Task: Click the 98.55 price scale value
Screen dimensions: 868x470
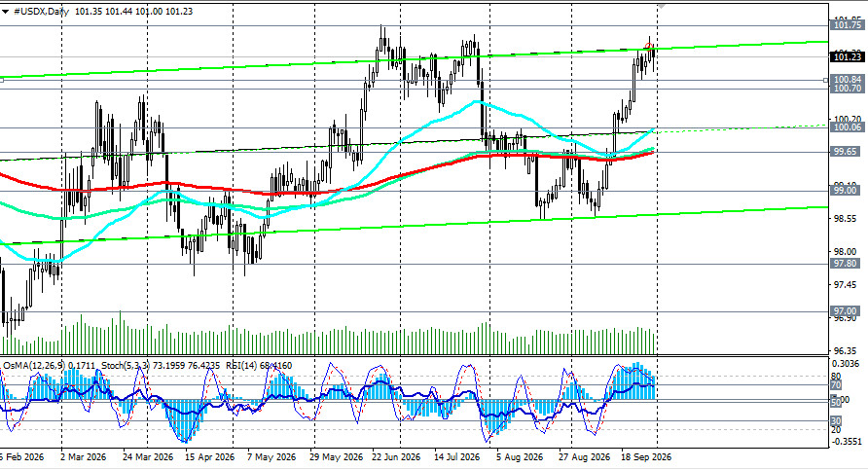Action: click(x=845, y=219)
